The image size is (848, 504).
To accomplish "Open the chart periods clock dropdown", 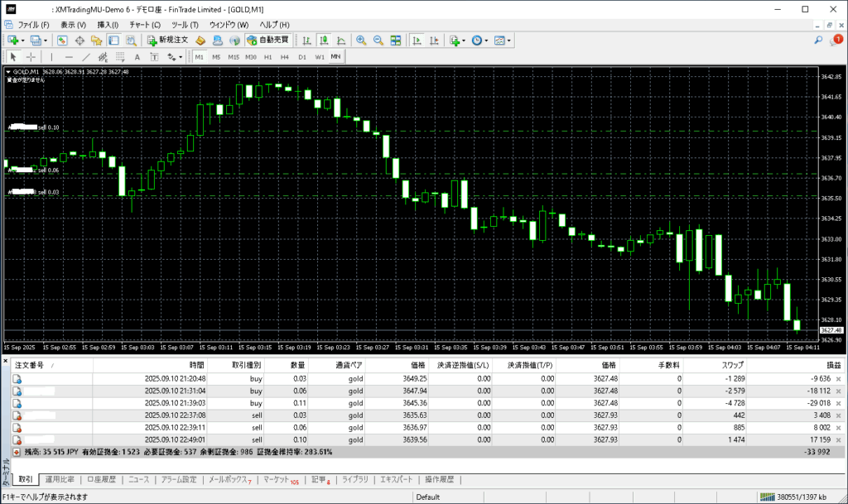I will coord(488,40).
